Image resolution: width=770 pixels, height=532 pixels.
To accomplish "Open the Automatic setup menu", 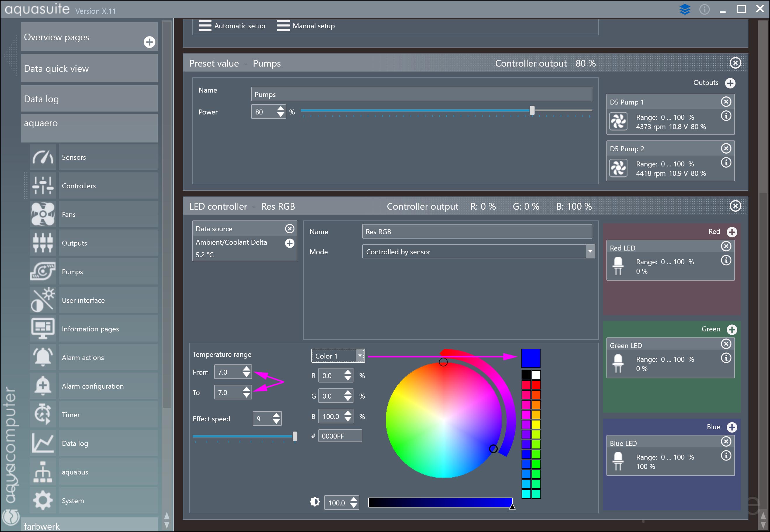I will 232,26.
